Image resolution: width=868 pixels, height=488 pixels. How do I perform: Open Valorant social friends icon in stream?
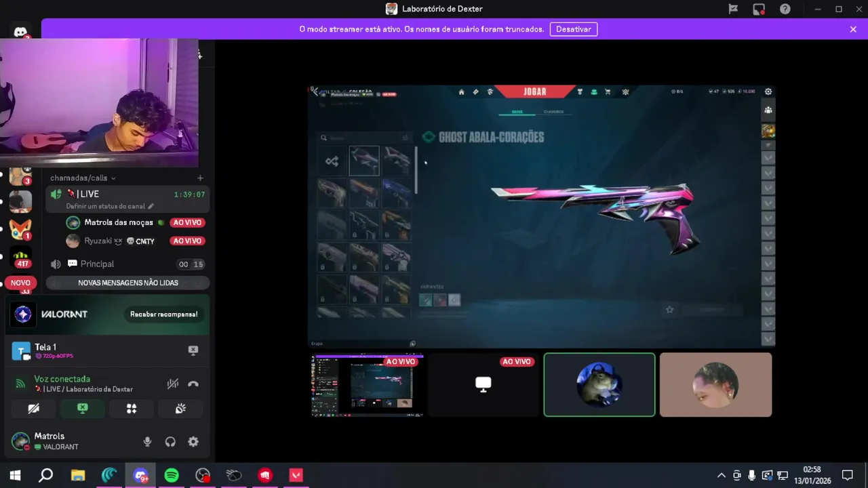tap(768, 110)
